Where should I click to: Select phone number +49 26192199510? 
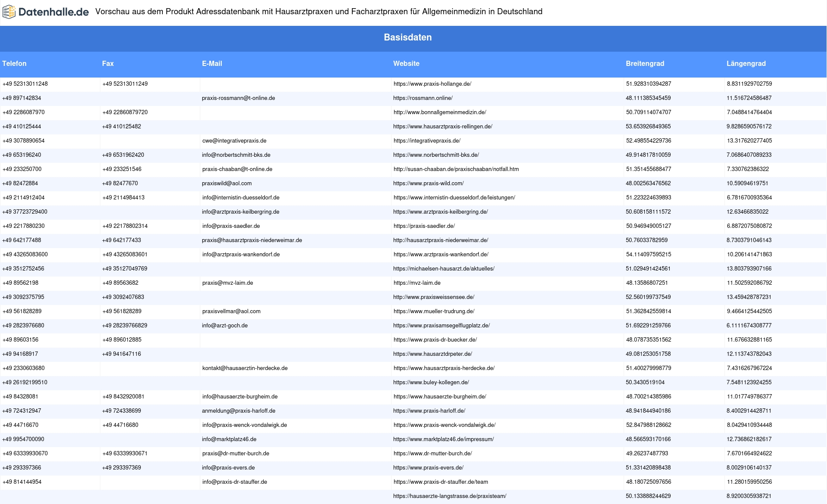(x=25, y=383)
